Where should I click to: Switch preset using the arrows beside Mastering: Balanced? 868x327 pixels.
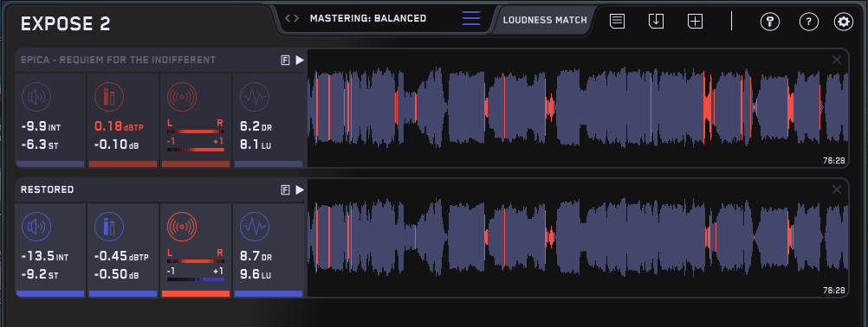click(x=292, y=18)
